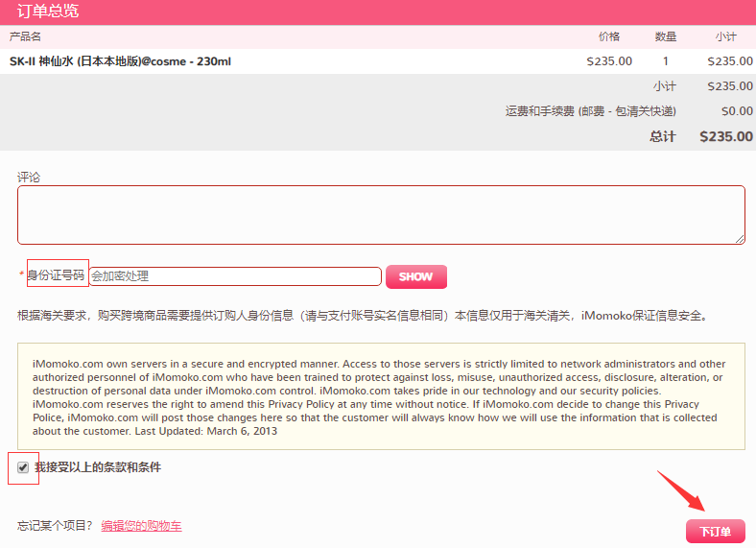Click the 订单总览 header title

48,11
